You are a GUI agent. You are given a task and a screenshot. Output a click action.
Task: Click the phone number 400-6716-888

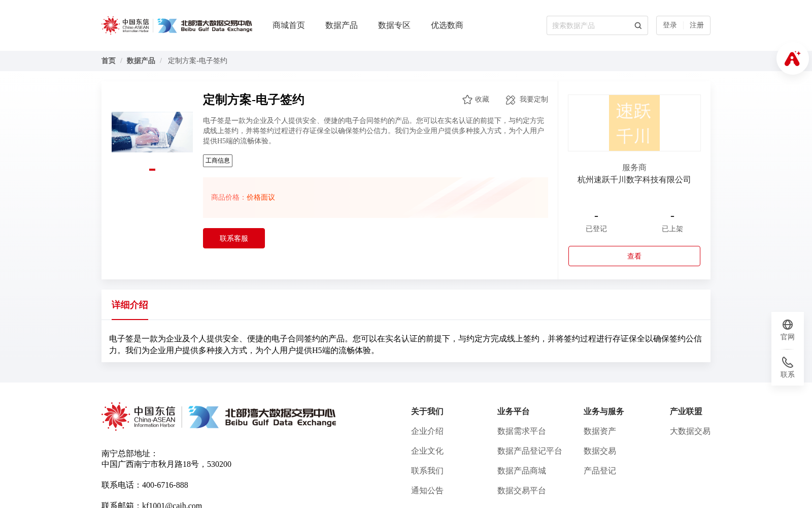click(x=165, y=485)
